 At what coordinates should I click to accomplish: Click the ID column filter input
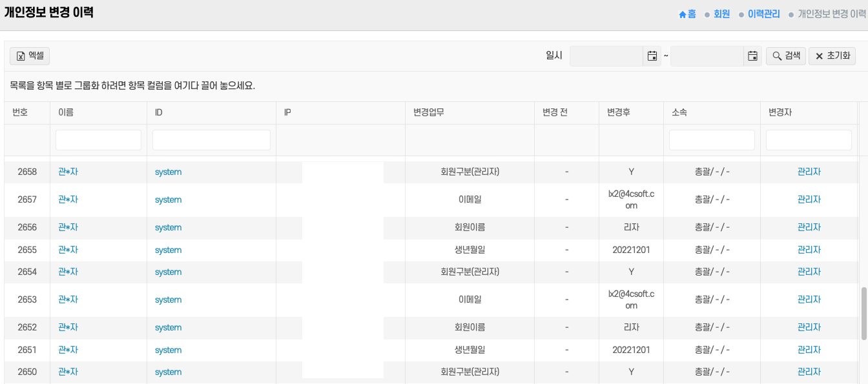[211, 139]
